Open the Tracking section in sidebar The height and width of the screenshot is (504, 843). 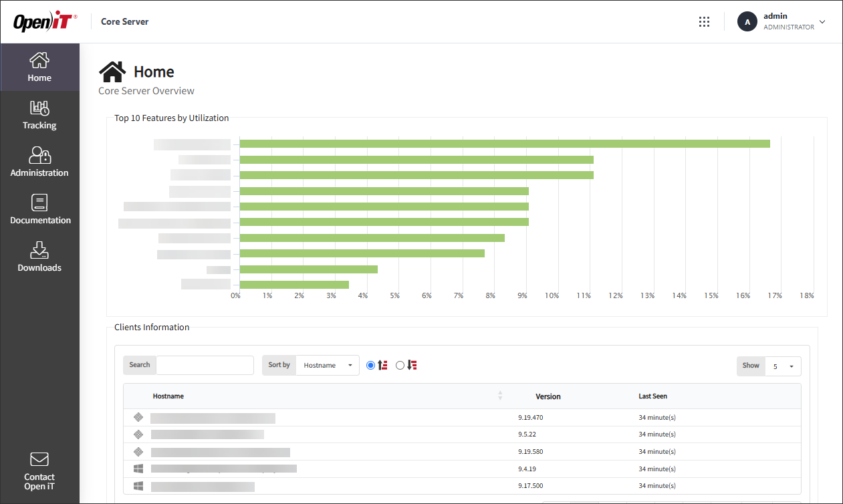pyautogui.click(x=39, y=115)
